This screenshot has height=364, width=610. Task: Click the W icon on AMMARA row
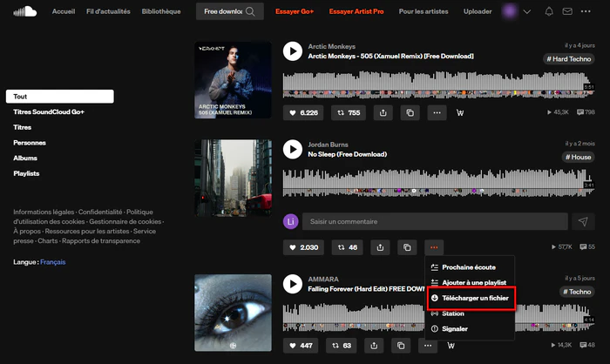(x=451, y=346)
